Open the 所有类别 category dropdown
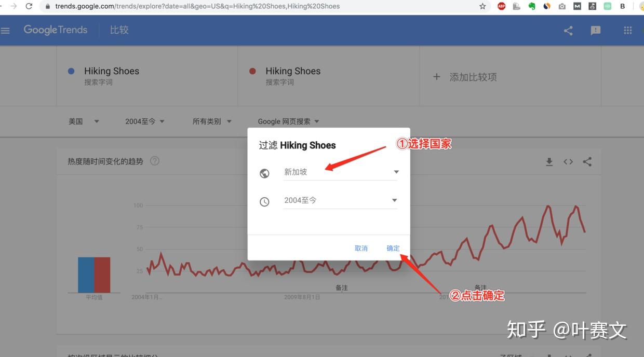The image size is (644, 357). pos(212,121)
